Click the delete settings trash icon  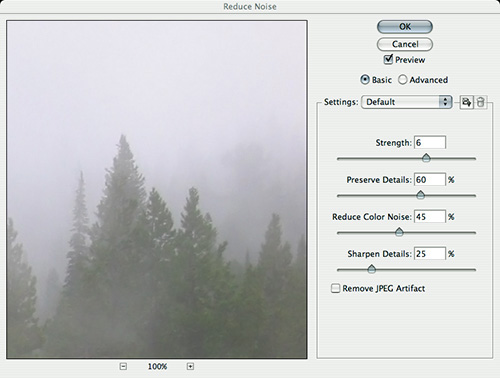[x=480, y=102]
